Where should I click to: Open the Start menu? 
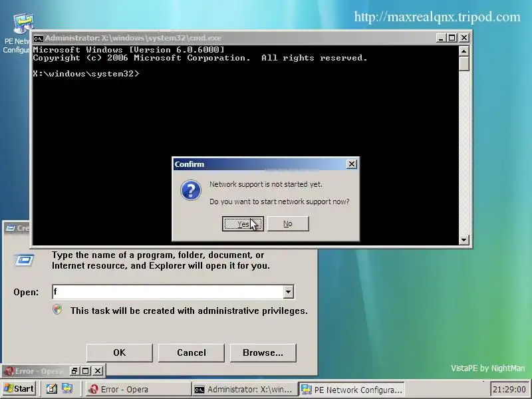tap(19, 388)
